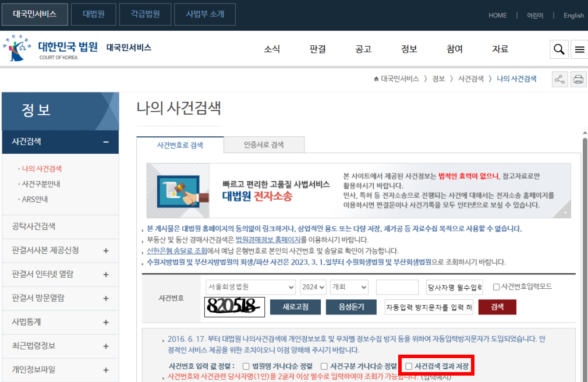
Task: Open the case type dropdown 개회
Action: click(349, 287)
